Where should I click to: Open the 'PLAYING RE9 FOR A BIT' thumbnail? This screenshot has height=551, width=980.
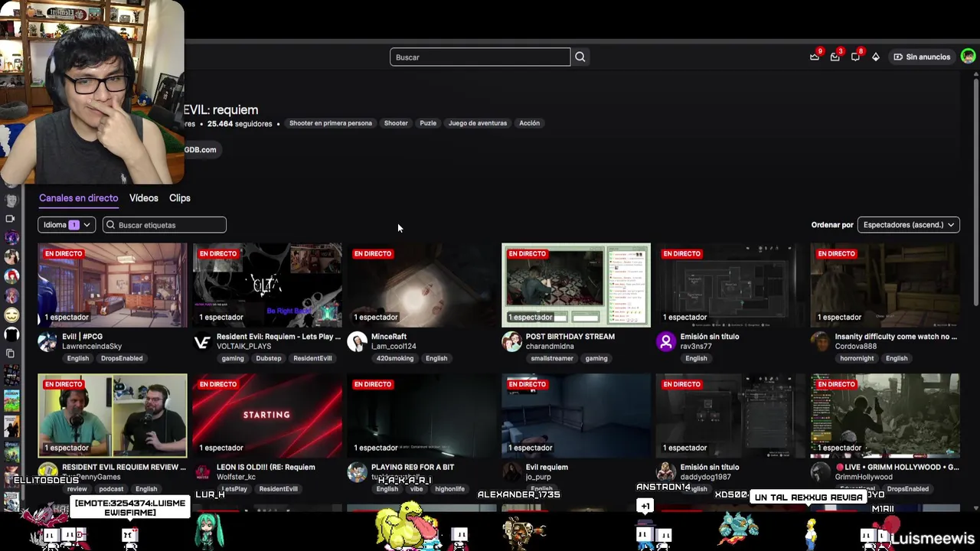(x=422, y=416)
